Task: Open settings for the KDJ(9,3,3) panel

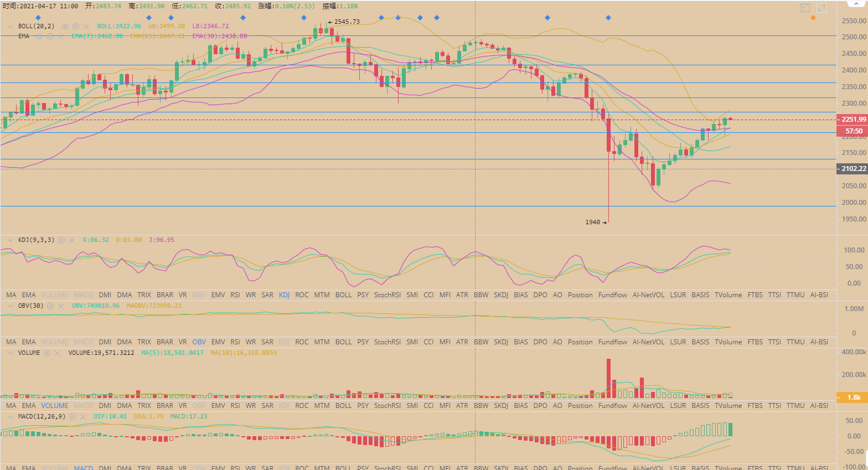Action: (x=61, y=240)
